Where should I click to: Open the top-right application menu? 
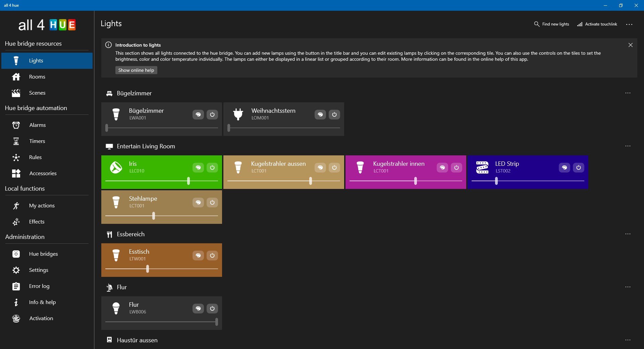point(630,24)
